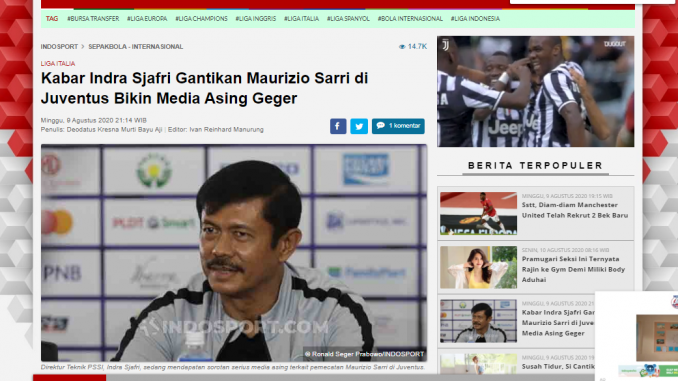
Task: Click the LIGA ITALIA category label
Action: tap(58, 64)
